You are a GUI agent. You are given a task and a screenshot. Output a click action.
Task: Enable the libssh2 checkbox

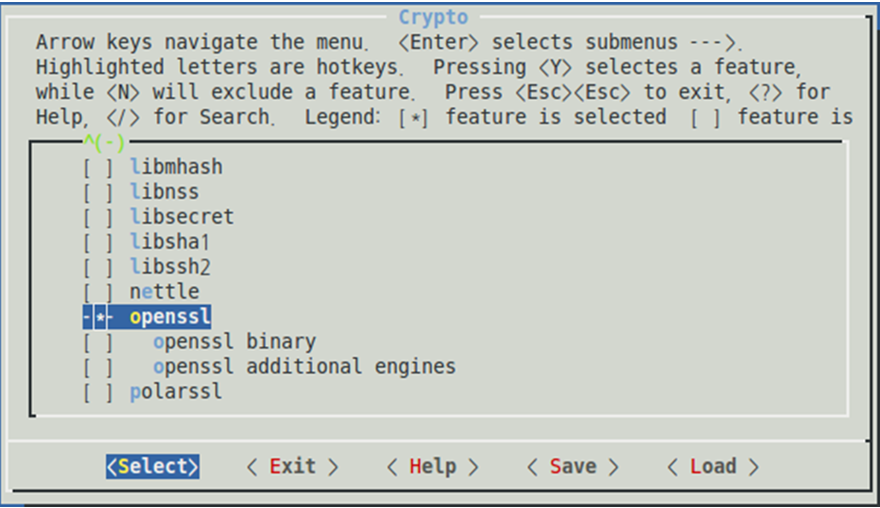tap(98, 267)
